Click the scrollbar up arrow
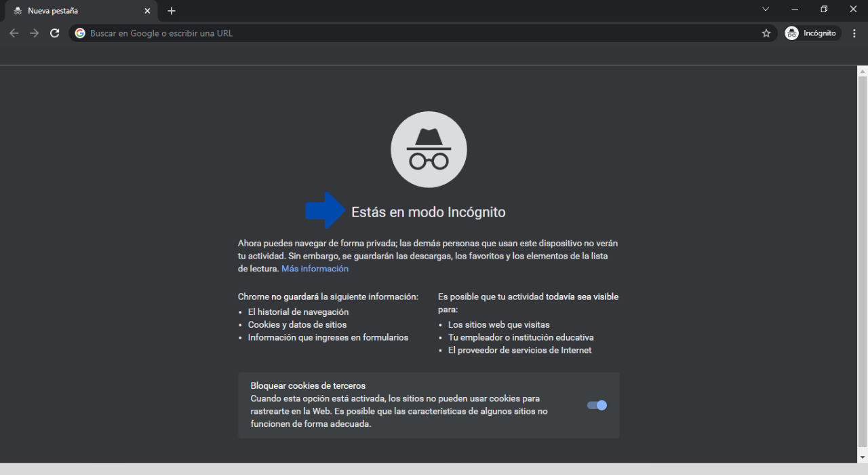The height and width of the screenshot is (475, 868). (x=863, y=71)
